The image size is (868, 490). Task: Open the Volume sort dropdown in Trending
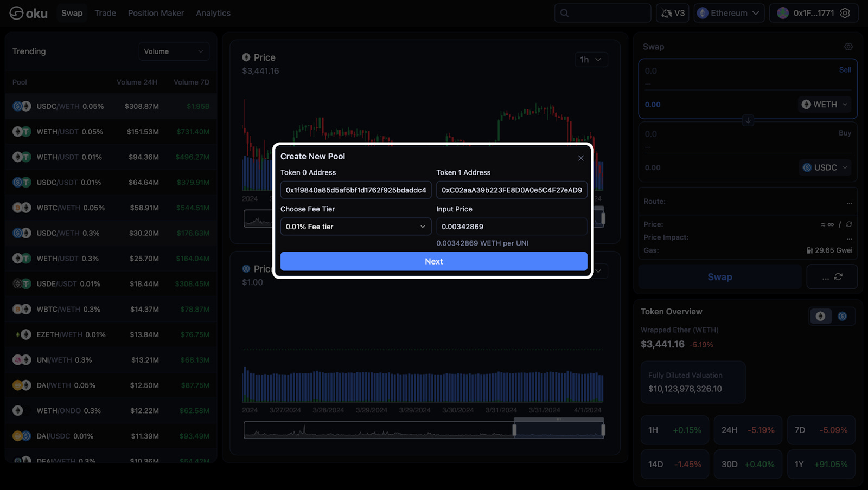(x=174, y=51)
